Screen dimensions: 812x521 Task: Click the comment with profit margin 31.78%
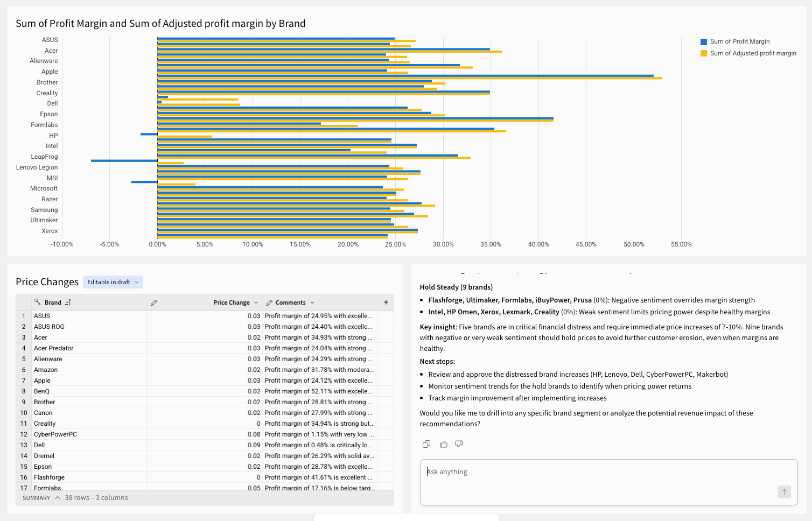320,370
